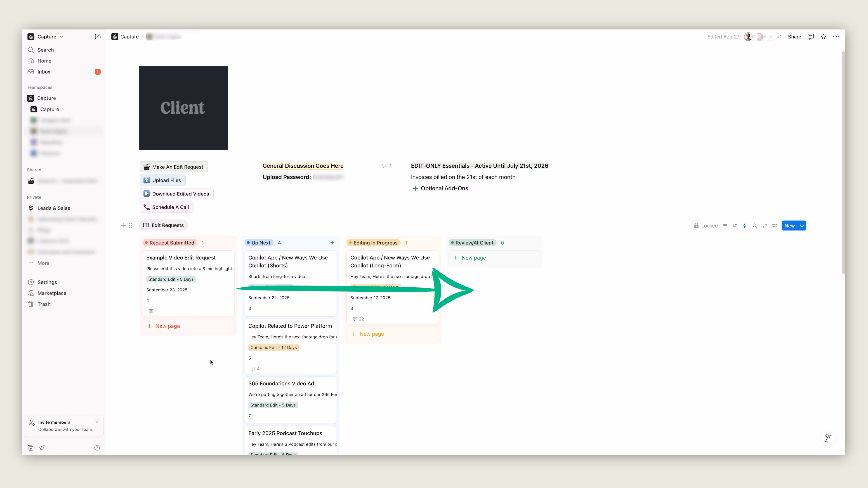868x488 pixels.
Task: Open Copilot Related to Power Platform card
Action: pos(290,347)
